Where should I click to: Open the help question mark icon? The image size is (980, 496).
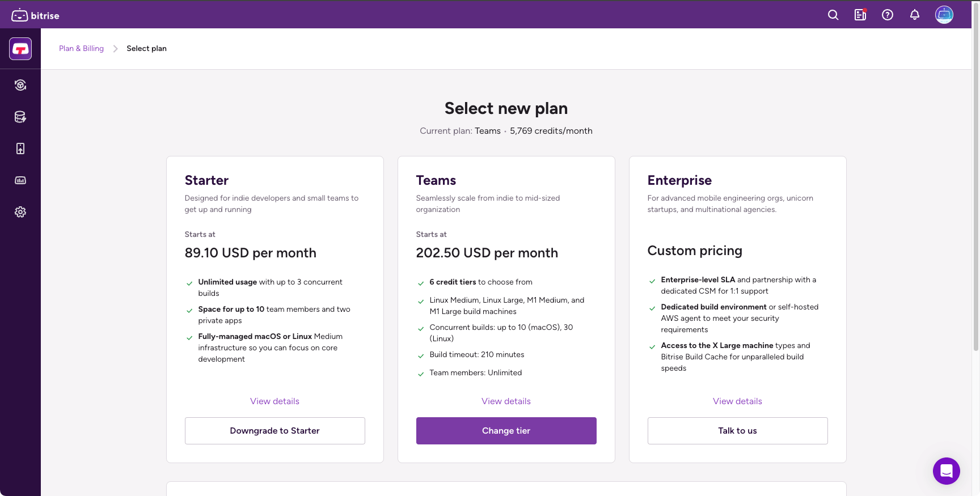pos(887,15)
